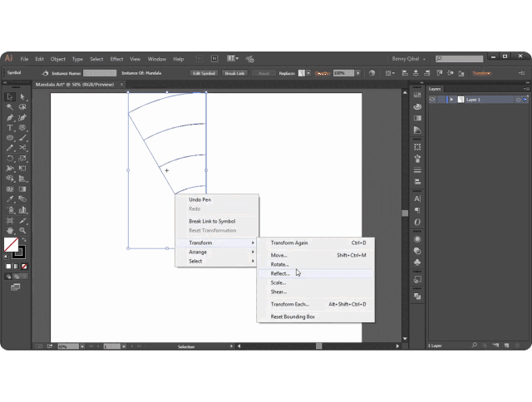Click the orange Transform link
This screenshot has height=402, width=532.
pos(481,73)
